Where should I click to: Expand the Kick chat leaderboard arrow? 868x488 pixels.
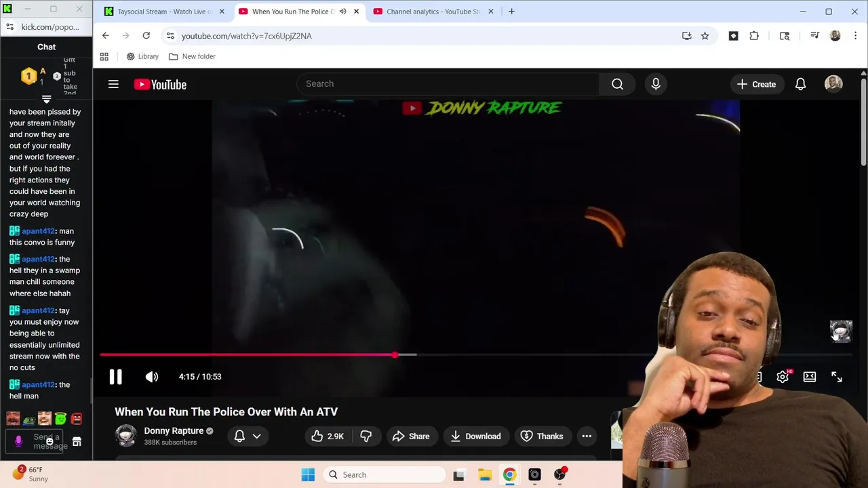[x=46, y=100]
